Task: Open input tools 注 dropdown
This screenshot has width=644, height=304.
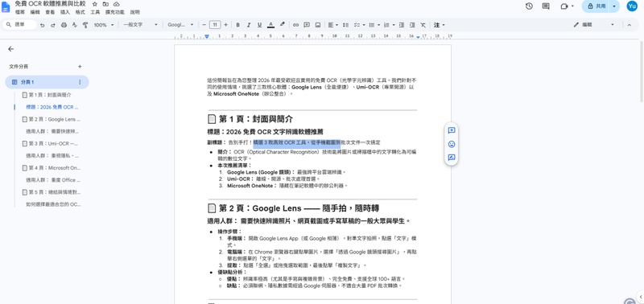Action: (439, 25)
